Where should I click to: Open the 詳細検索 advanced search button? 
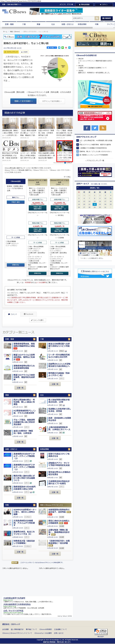pyautogui.click(x=107, y=18)
